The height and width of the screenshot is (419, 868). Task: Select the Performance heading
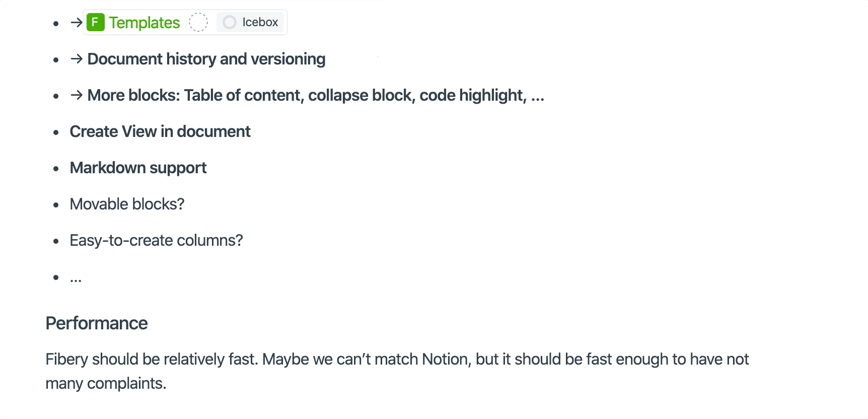pos(97,323)
